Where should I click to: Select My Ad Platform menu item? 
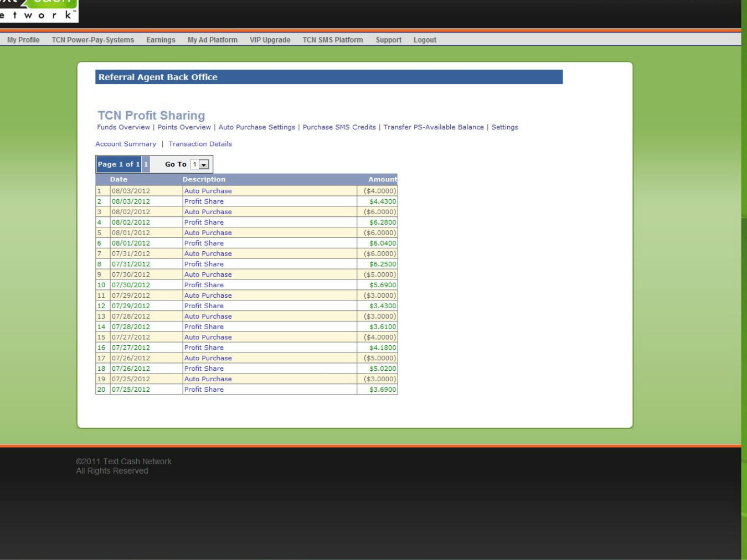213,40
